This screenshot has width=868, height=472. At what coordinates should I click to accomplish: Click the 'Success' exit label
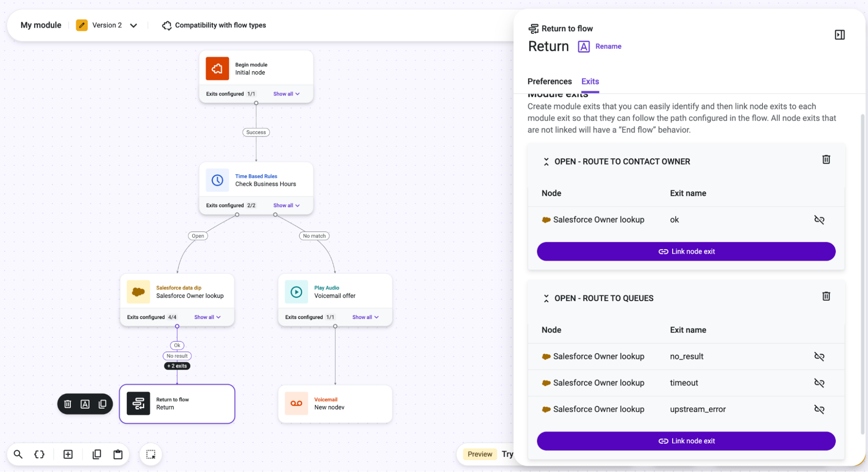pyautogui.click(x=256, y=132)
